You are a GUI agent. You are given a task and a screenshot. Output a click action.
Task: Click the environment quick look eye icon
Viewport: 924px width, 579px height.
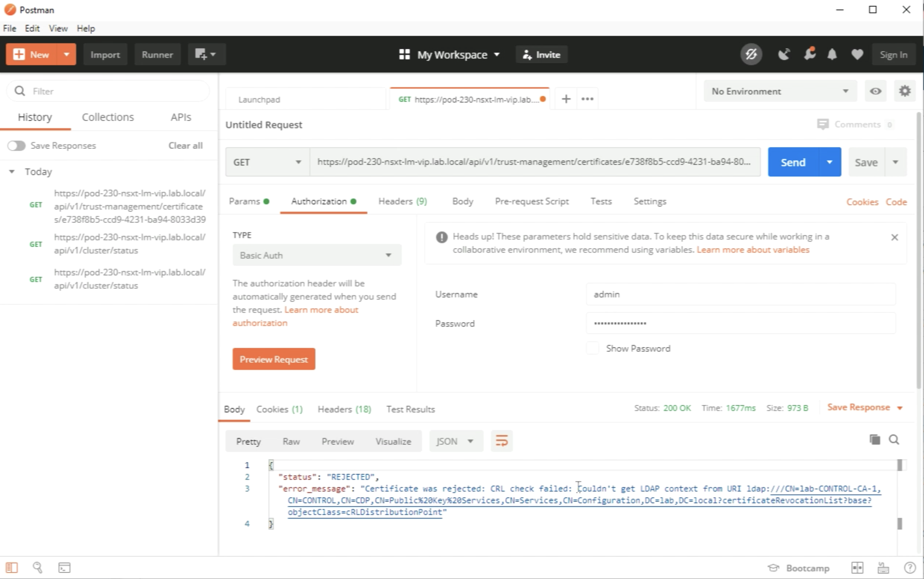pos(875,91)
